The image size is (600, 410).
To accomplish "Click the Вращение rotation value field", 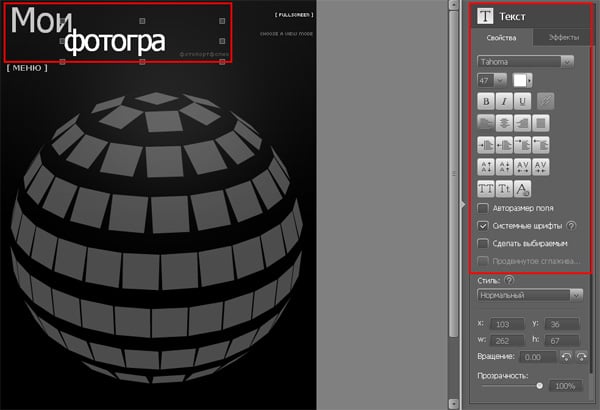I will coord(539,356).
